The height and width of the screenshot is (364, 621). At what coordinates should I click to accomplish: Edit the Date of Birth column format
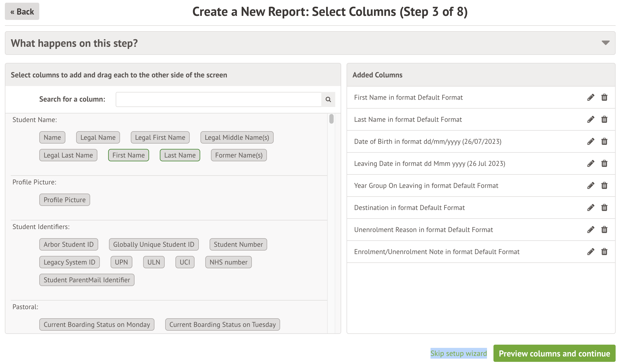click(591, 141)
